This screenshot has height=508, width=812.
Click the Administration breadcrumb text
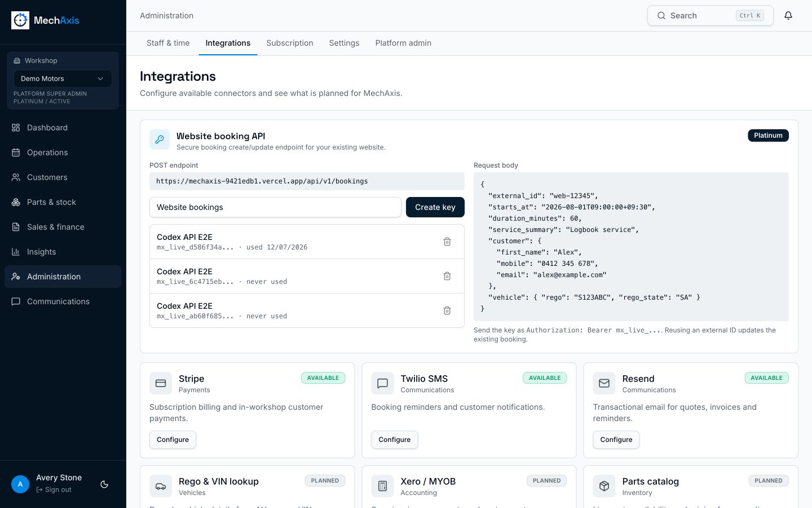tap(166, 16)
